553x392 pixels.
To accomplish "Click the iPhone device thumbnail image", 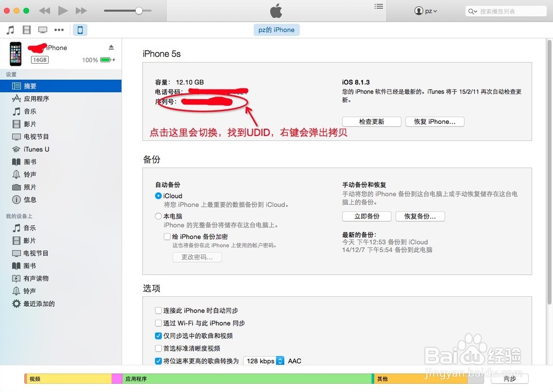I will [15, 54].
